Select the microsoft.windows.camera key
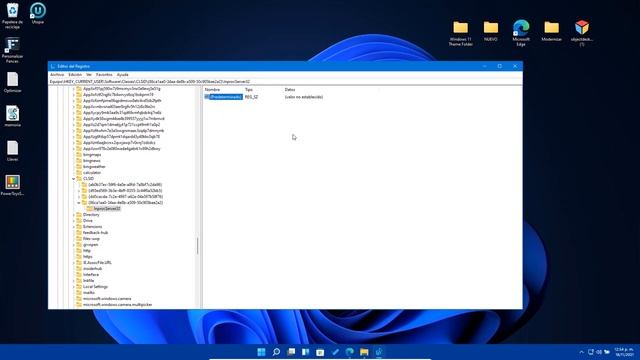 [x=107, y=299]
